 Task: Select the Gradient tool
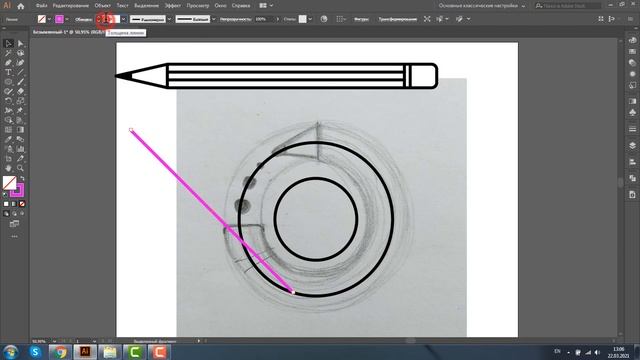coord(20,130)
